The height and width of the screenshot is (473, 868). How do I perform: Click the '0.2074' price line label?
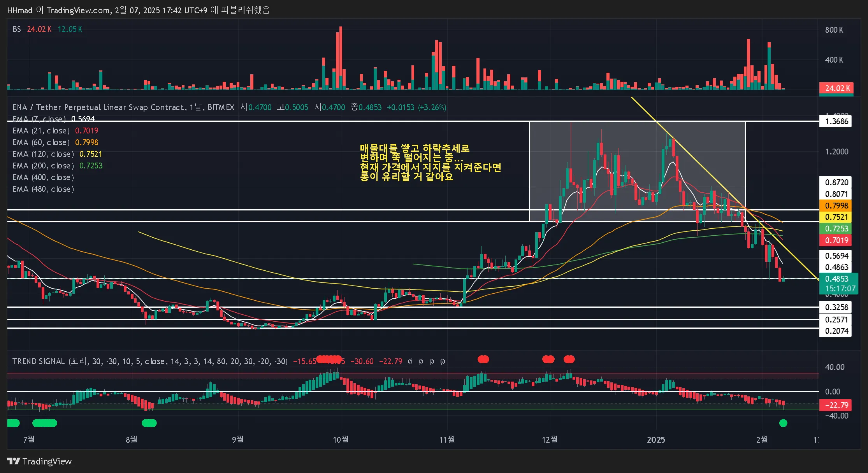836,331
